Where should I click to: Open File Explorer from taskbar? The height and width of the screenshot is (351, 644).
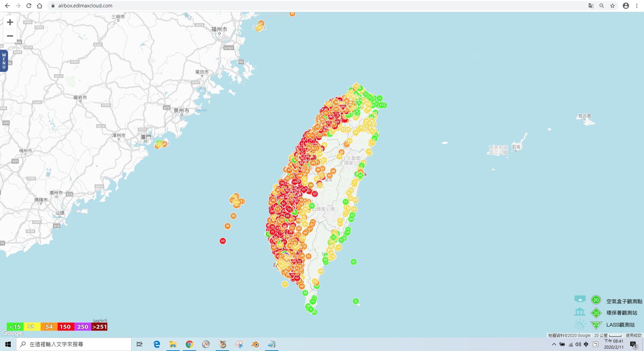(173, 344)
